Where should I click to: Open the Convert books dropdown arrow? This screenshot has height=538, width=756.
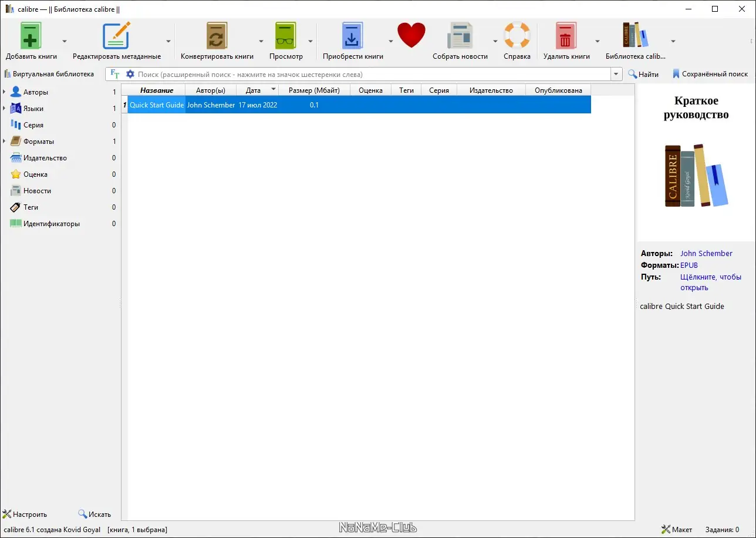(x=261, y=41)
